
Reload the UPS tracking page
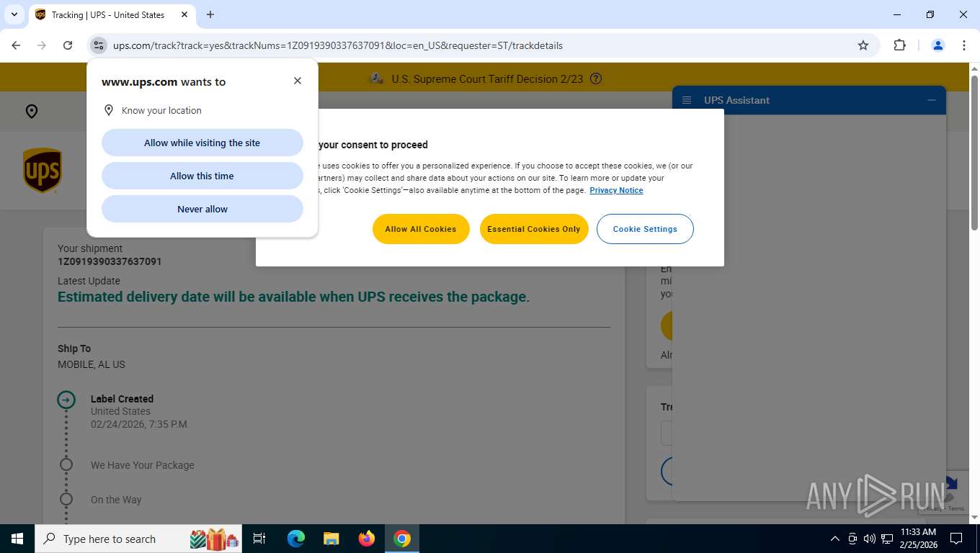click(x=68, y=45)
